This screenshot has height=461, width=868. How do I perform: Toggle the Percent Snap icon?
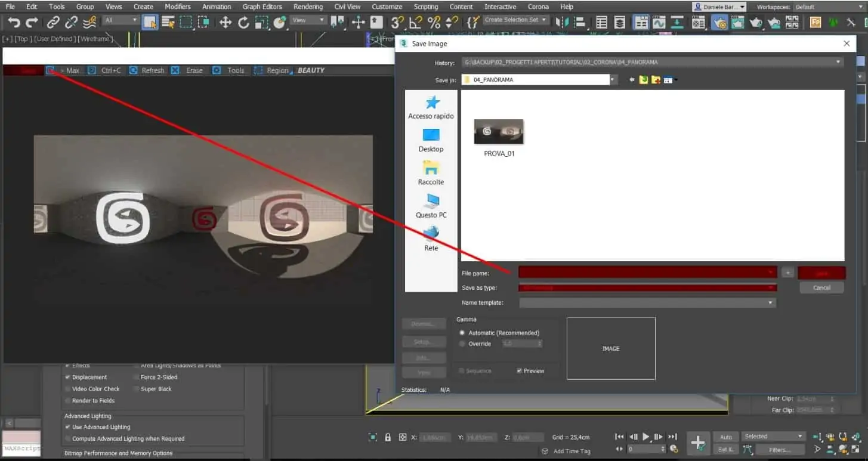click(434, 23)
